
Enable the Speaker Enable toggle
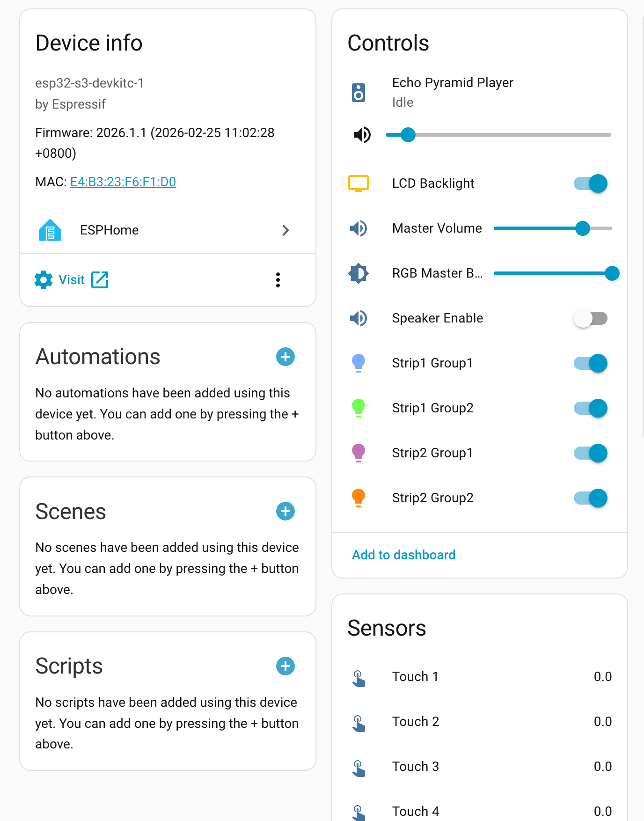pyautogui.click(x=591, y=318)
